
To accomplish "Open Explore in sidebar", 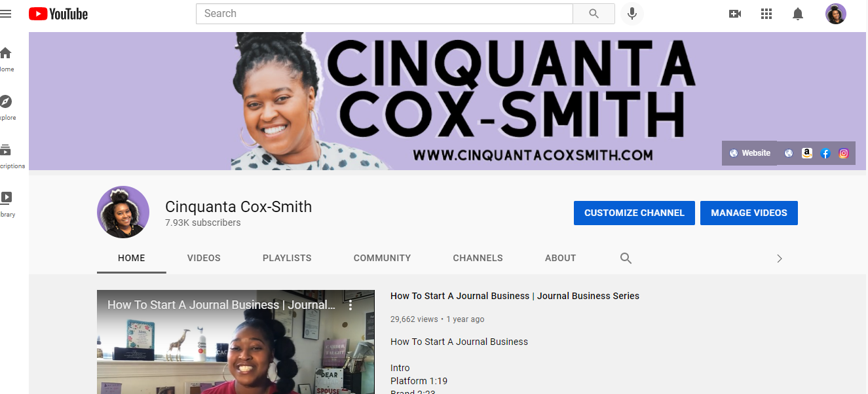I will (x=6, y=107).
